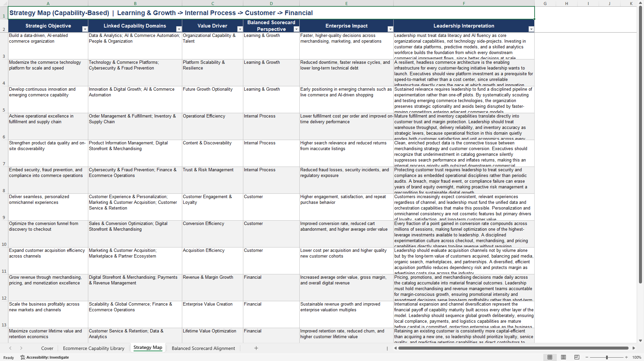Click the zoom slider handle

(607, 357)
